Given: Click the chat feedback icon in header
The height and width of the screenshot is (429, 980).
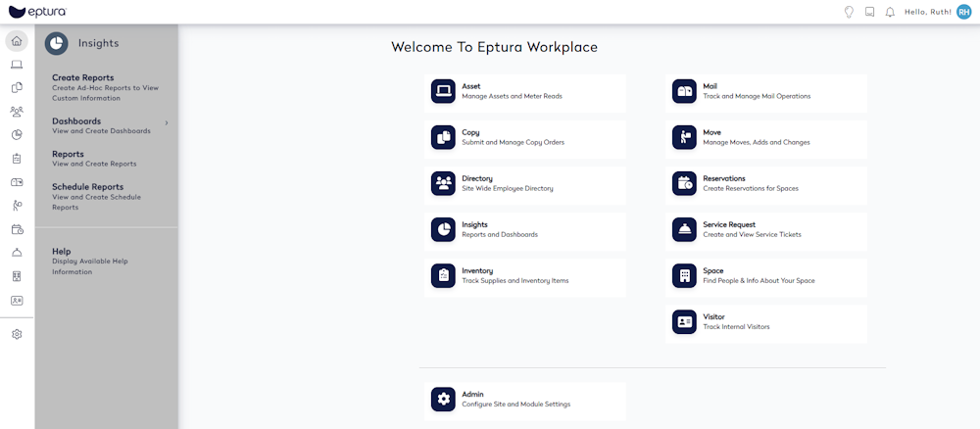Looking at the screenshot, I should (x=869, y=12).
